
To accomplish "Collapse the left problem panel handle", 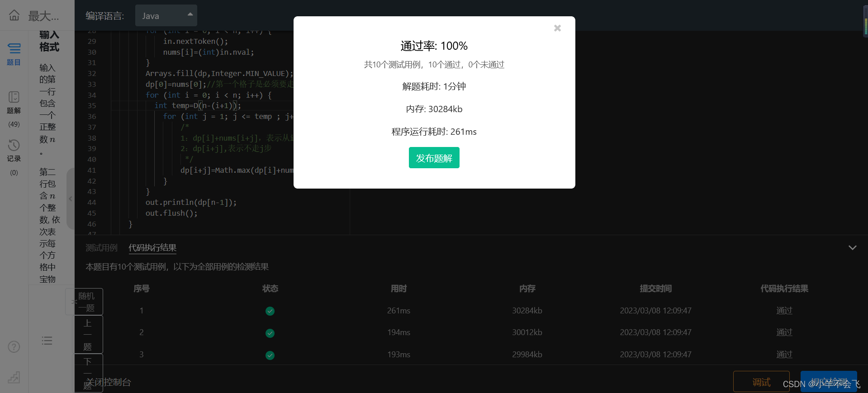I will (70, 199).
